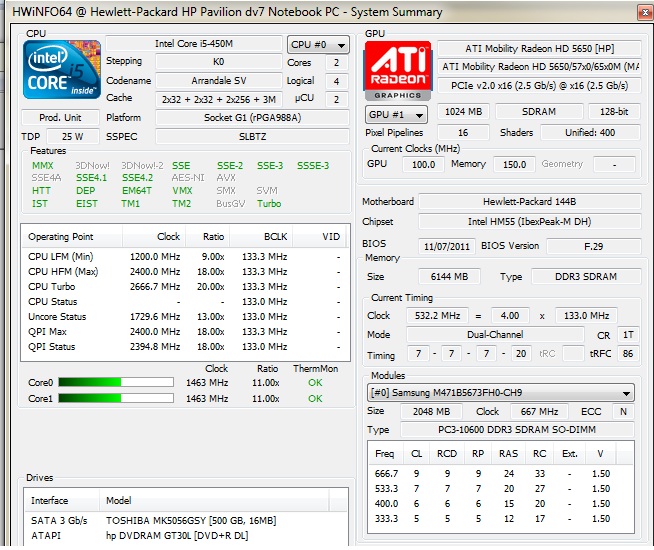This screenshot has height=550, width=654.
Task: Click the module size 2048 MB field
Action: (x=431, y=412)
